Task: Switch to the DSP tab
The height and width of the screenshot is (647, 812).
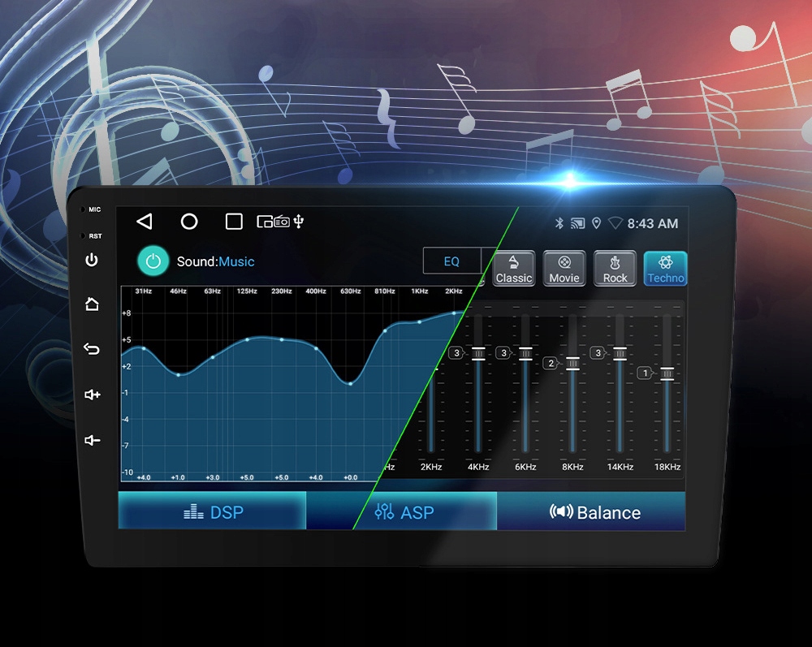Action: pyautogui.click(x=212, y=511)
